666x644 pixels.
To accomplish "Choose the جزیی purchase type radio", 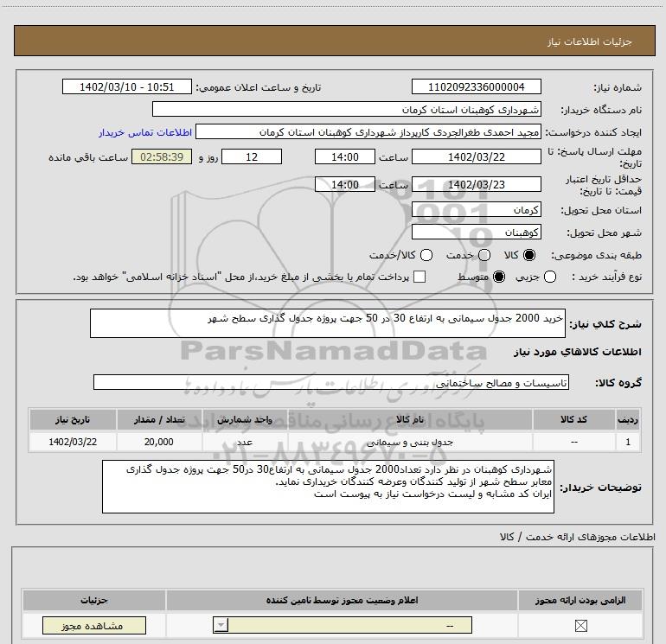I will tap(550, 277).
